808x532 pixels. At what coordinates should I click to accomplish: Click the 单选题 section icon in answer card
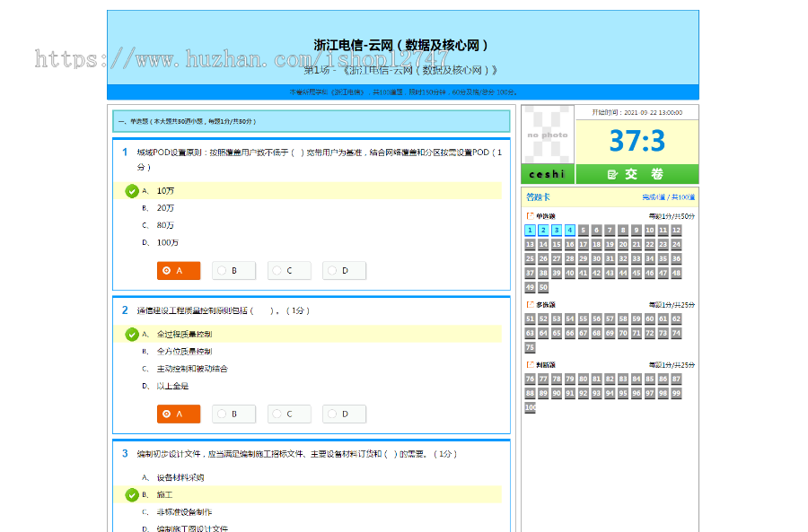click(530, 216)
